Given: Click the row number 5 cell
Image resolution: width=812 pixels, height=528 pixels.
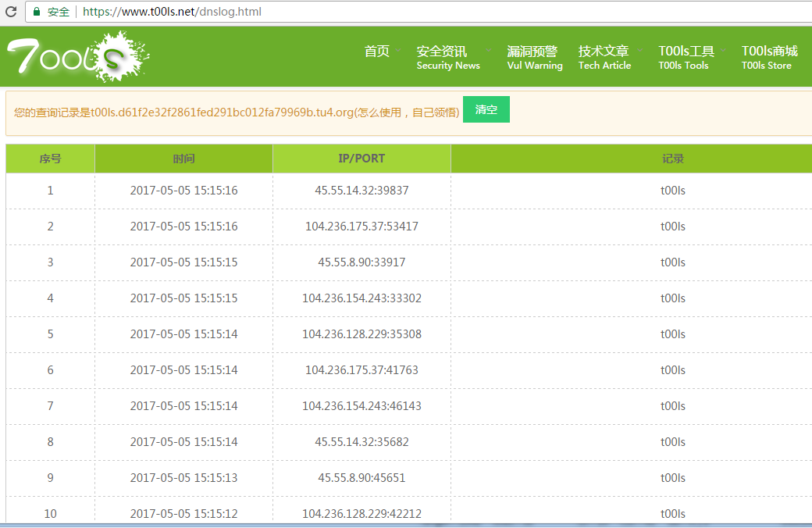Looking at the screenshot, I should click(x=50, y=334).
